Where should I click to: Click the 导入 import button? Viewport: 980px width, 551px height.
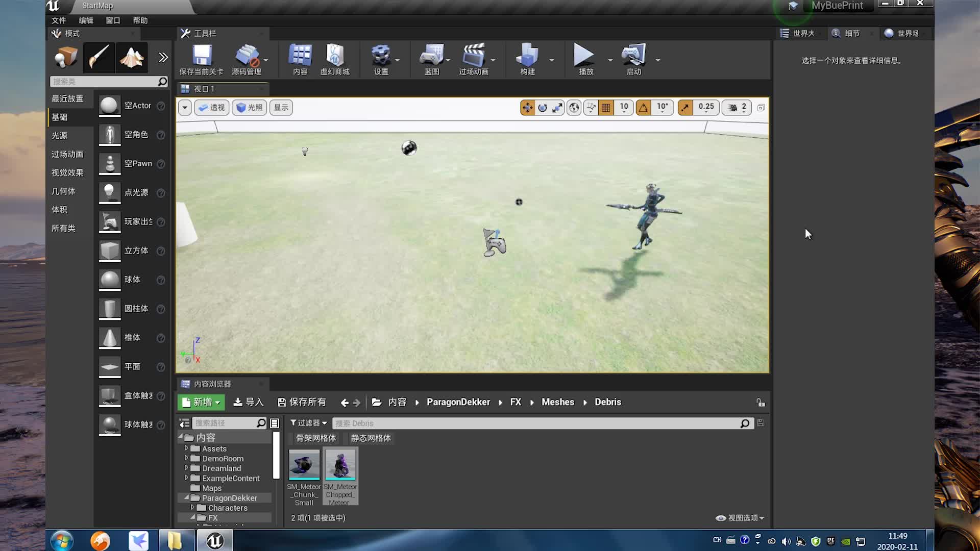coord(249,402)
